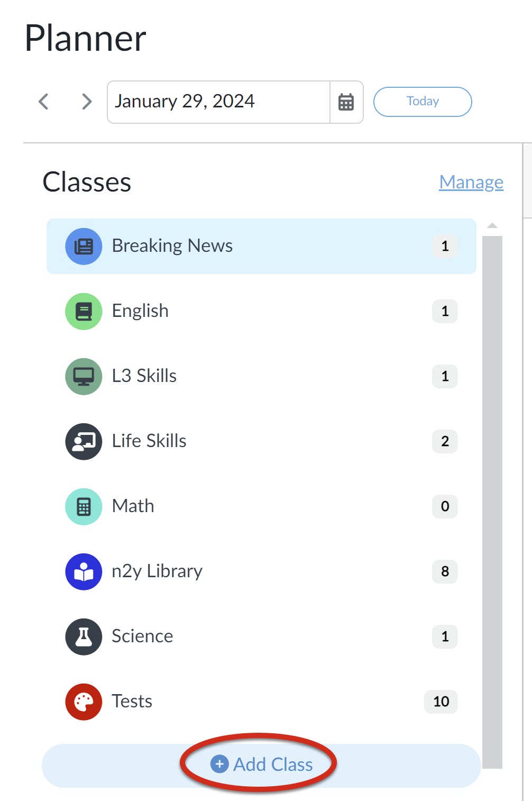Jump to Today in the planner
The width and height of the screenshot is (532, 801).
[x=423, y=102]
